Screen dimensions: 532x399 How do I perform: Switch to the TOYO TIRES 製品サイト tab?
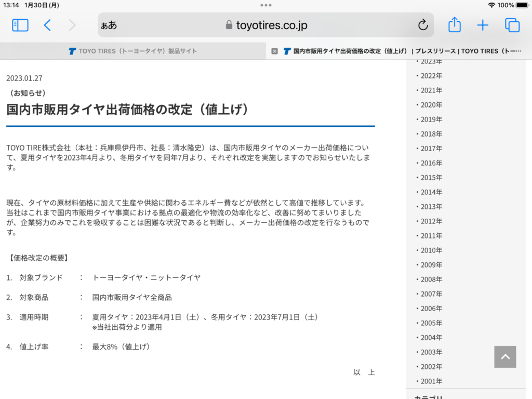pos(133,51)
